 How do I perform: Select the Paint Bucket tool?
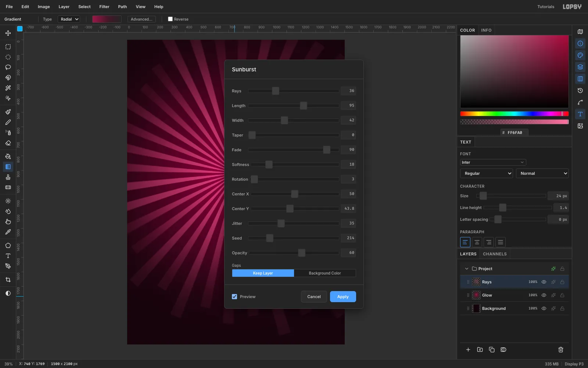click(x=8, y=156)
